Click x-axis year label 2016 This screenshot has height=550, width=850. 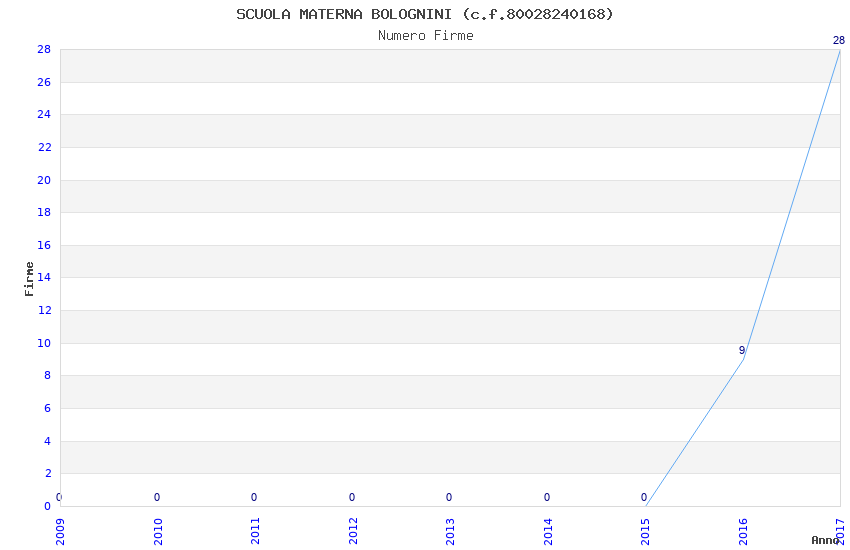[x=743, y=532]
